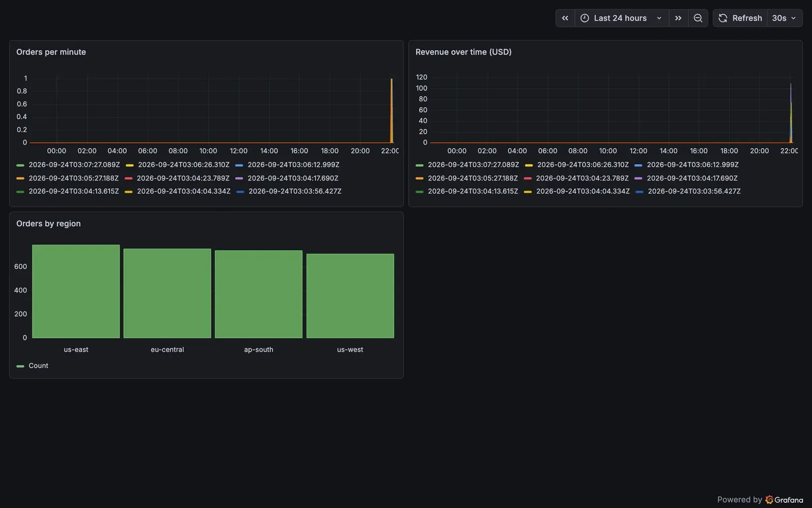Toggle series 2026-09-24T03:07:27.089Z in Orders per minute legend
The width and height of the screenshot is (812, 508).
[x=74, y=165]
